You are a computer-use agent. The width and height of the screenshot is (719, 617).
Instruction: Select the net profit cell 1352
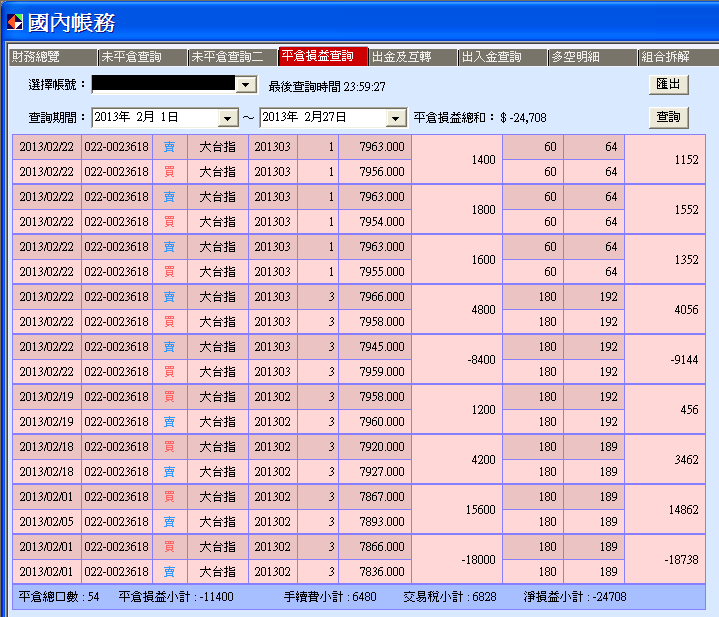coord(665,259)
